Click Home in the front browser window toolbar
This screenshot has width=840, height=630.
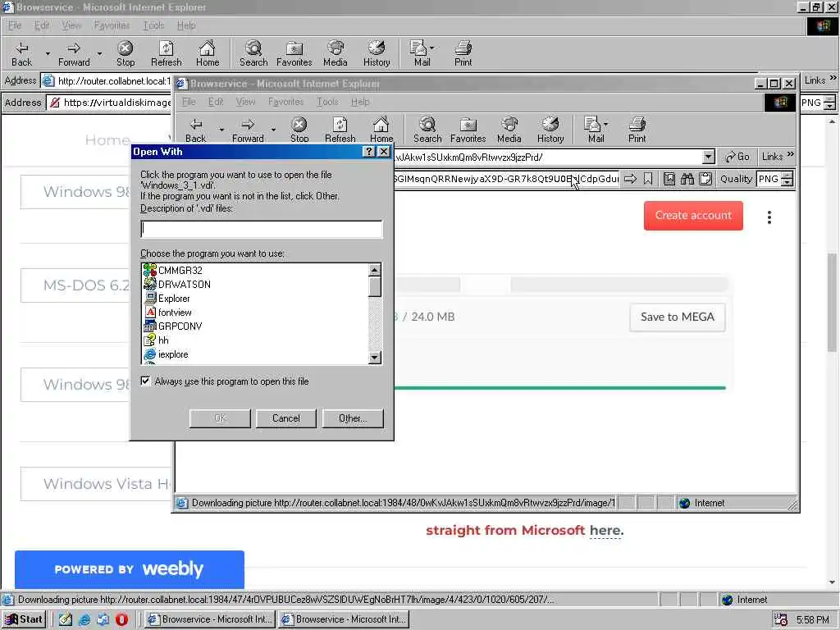coord(381,130)
